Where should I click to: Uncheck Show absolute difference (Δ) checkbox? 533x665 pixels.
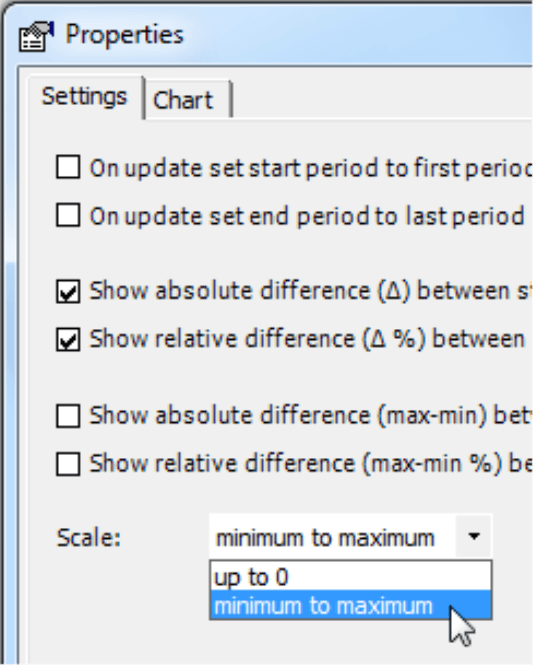coord(68,291)
